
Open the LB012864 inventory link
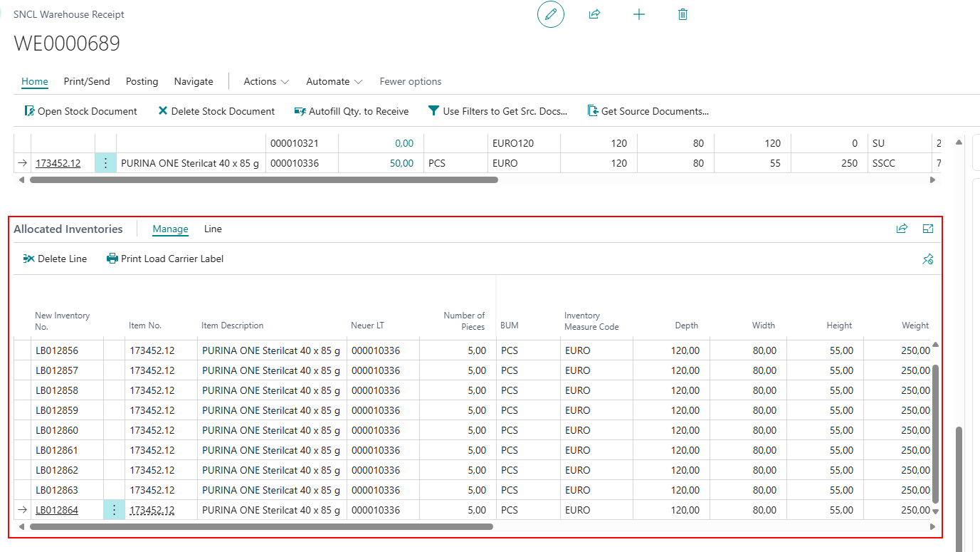(57, 510)
